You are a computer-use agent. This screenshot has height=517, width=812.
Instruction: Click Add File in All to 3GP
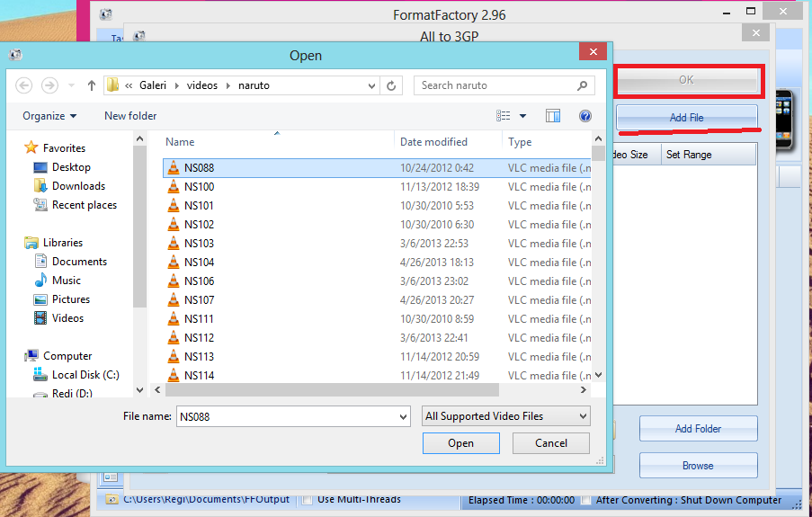687,118
